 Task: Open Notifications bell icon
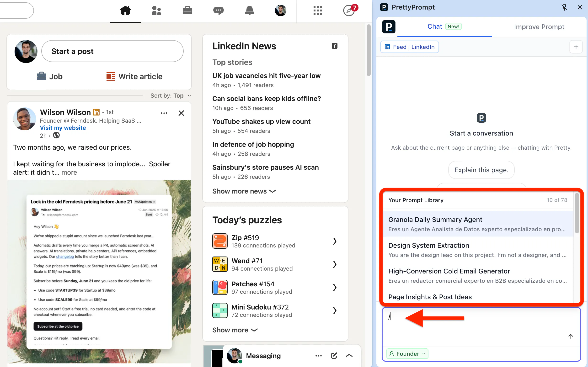[249, 10]
